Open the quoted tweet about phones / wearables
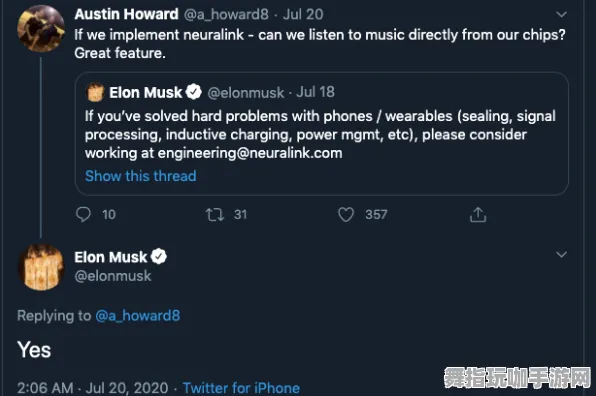Image resolution: width=596 pixels, height=396 pixels. (322, 134)
